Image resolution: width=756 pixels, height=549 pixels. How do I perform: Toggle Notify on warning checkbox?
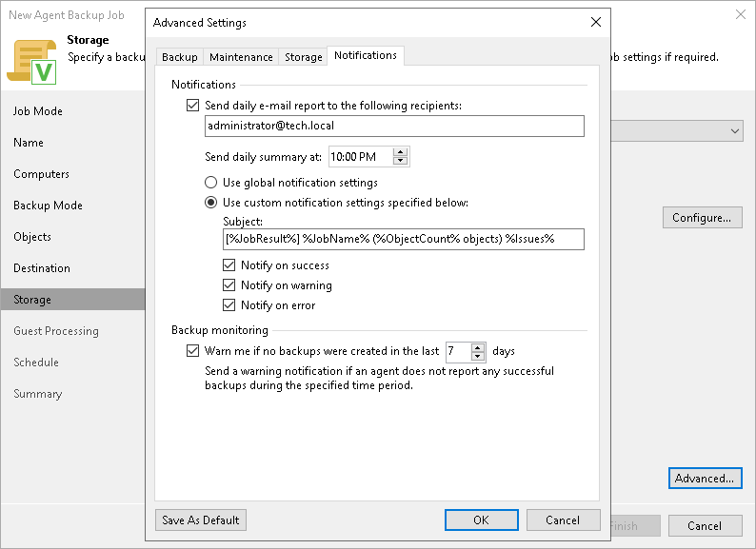[x=229, y=285]
